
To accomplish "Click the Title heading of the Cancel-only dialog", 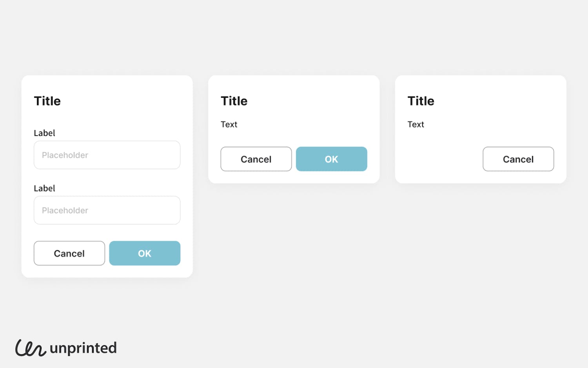I will [421, 101].
